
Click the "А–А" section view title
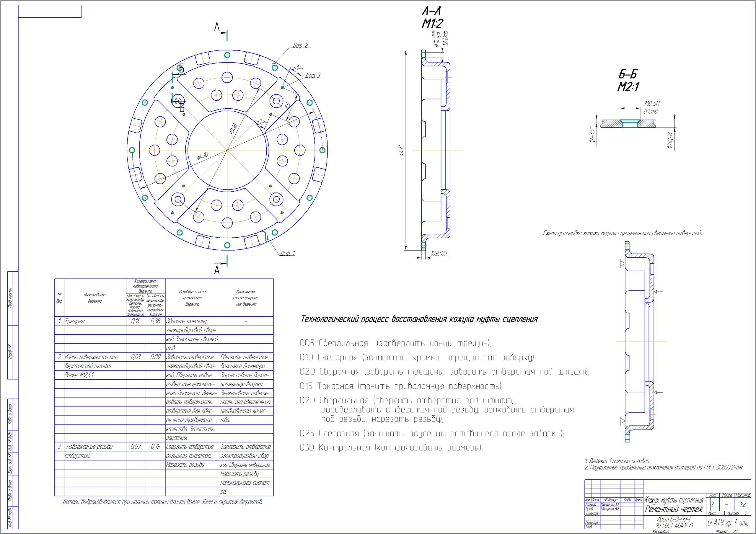click(x=432, y=11)
